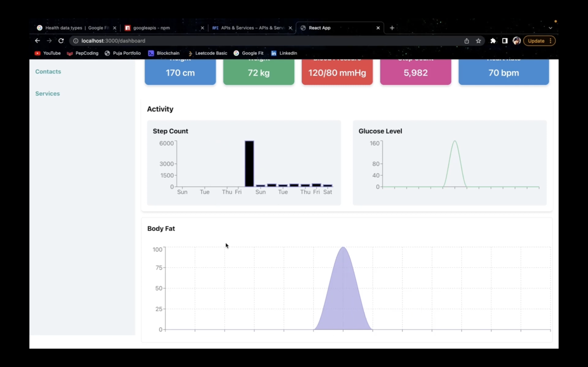The height and width of the screenshot is (367, 588).
Task: Close the APIs & Services tab
Action: (290, 28)
